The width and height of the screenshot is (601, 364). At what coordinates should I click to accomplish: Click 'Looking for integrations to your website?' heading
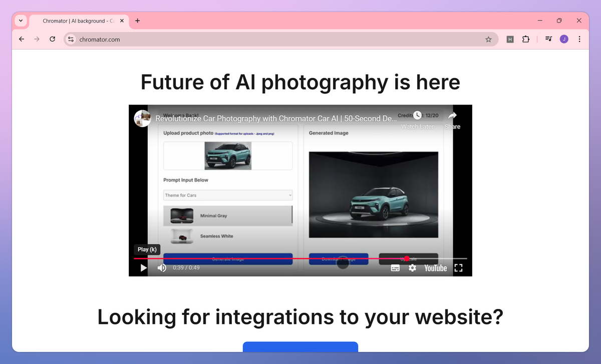pos(300,317)
